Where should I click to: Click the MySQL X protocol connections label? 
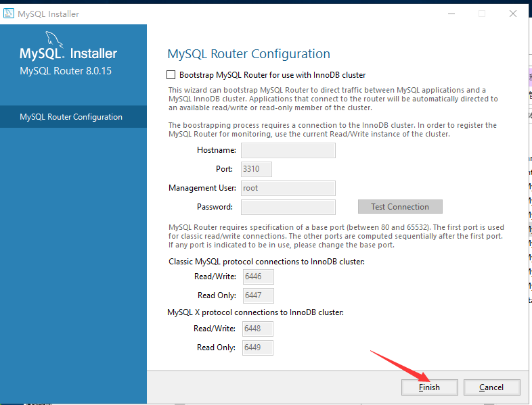[255, 312]
